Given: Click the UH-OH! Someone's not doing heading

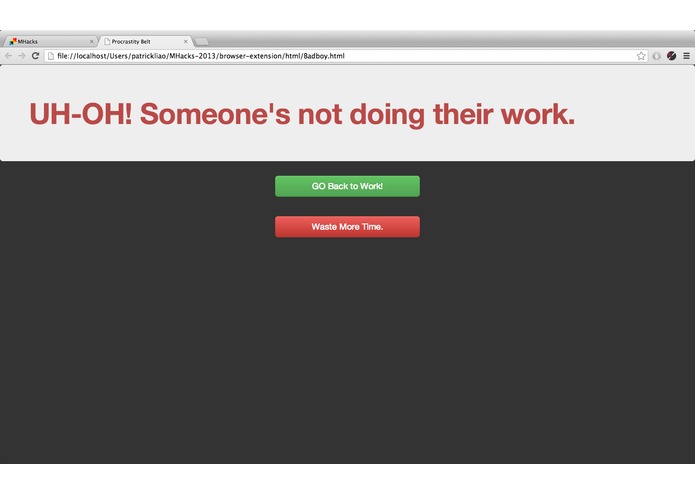Looking at the screenshot, I should point(302,114).
